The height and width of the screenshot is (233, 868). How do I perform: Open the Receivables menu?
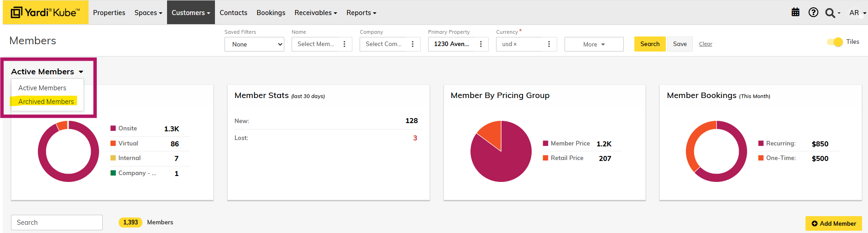point(315,13)
